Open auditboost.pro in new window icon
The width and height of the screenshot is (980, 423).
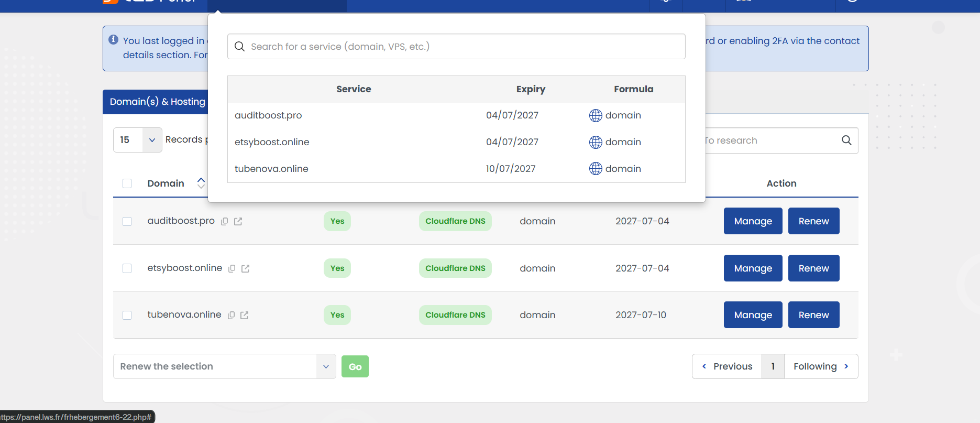tap(238, 221)
